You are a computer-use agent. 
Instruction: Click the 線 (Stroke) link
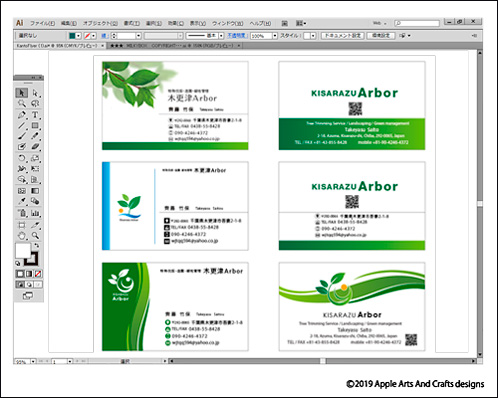tap(104, 36)
